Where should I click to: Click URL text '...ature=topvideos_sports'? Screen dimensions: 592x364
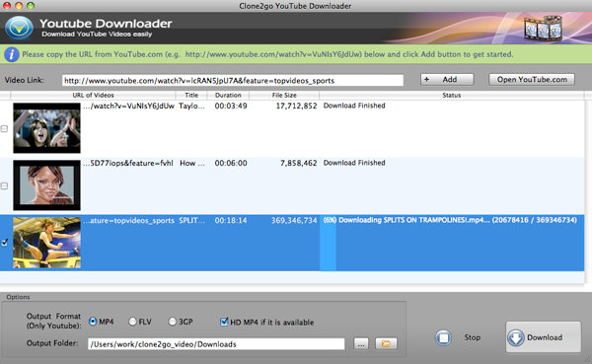coord(128,221)
